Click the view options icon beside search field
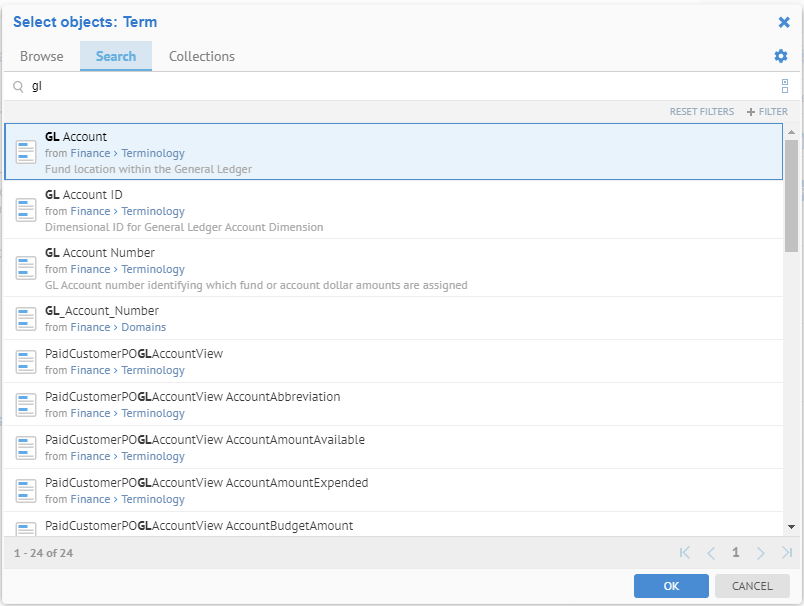The image size is (804, 606). tap(785, 87)
